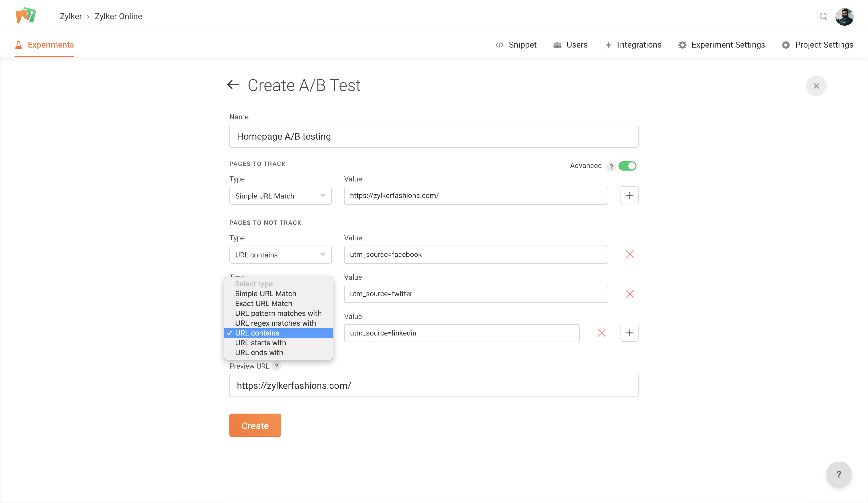Toggle the Advanced switch off
Screen dimensions: 868x503
pyautogui.click(x=627, y=166)
